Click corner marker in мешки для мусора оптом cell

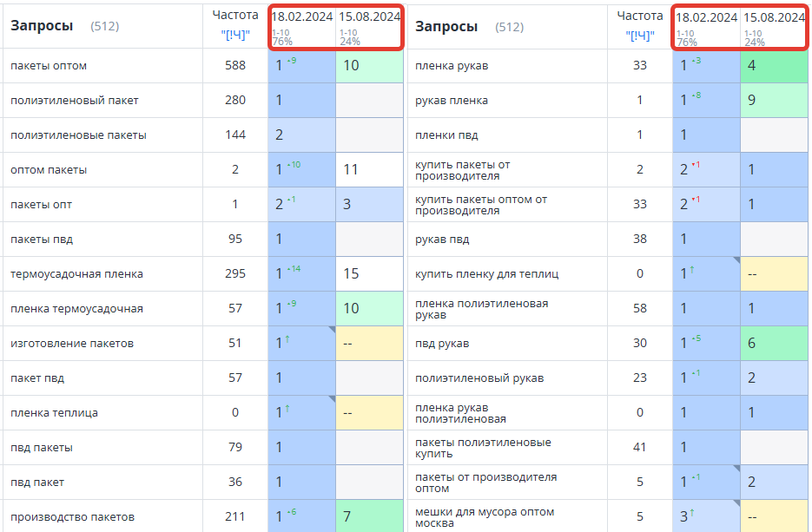coord(736,503)
